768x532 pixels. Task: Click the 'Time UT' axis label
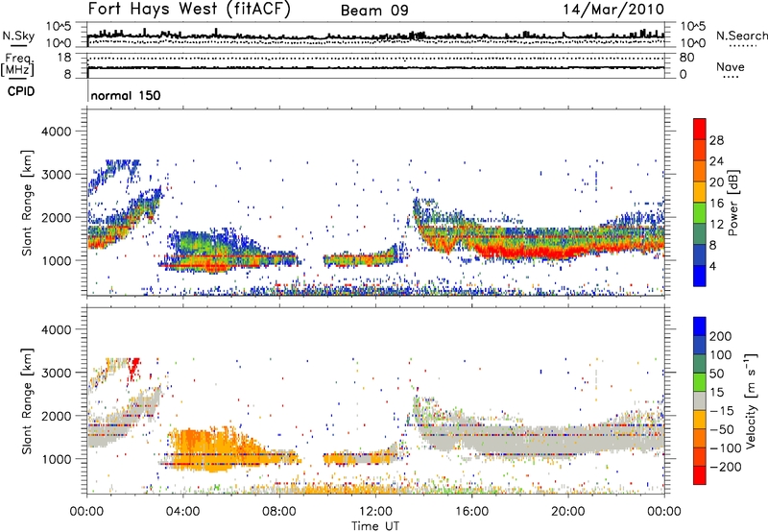pos(375,526)
